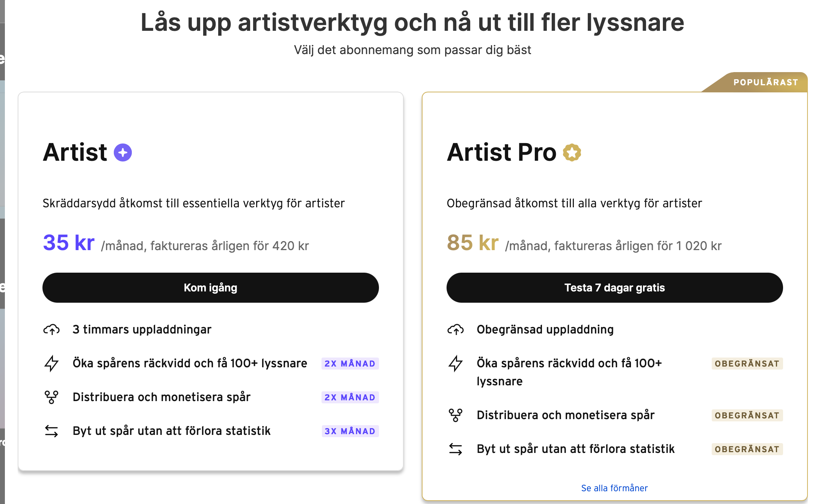Click the lightning bolt icon in Artist plan
The height and width of the screenshot is (504, 818).
point(51,363)
